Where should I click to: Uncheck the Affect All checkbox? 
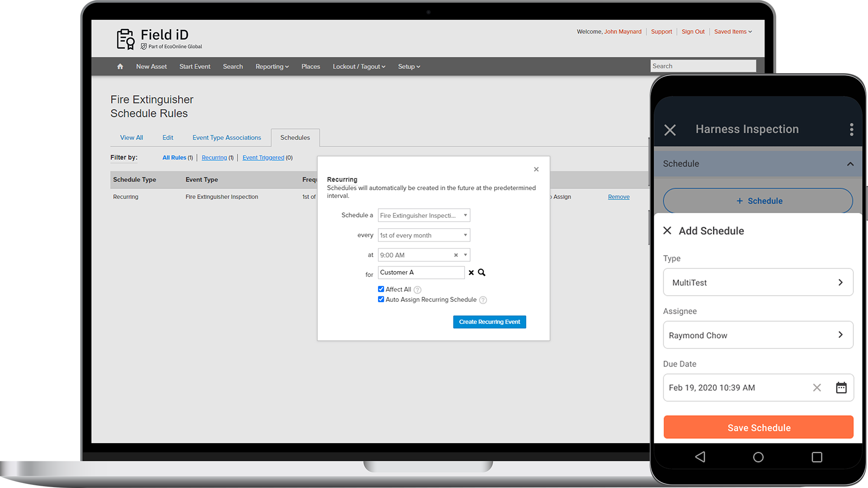pos(381,289)
